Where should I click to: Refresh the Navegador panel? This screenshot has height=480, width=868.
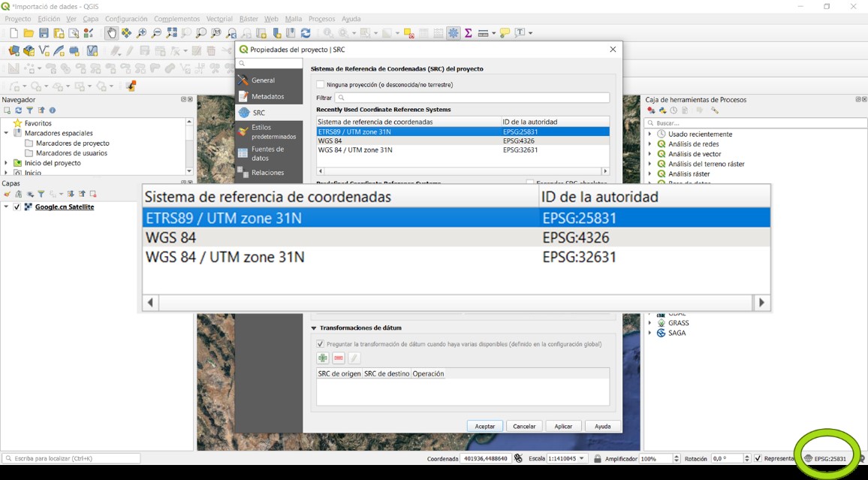(18, 110)
